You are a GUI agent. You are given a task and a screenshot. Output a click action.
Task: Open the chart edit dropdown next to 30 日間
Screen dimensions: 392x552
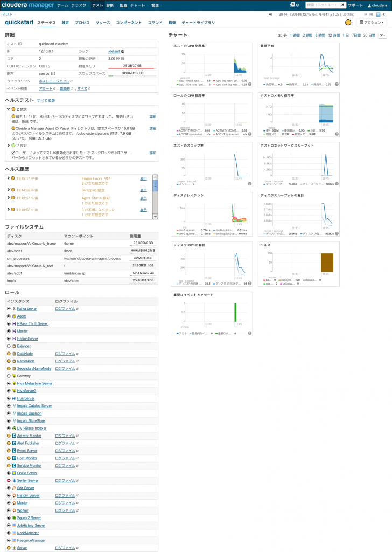click(382, 36)
